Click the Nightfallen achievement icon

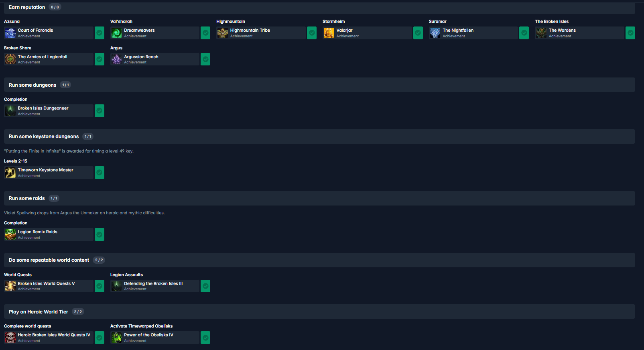click(435, 33)
